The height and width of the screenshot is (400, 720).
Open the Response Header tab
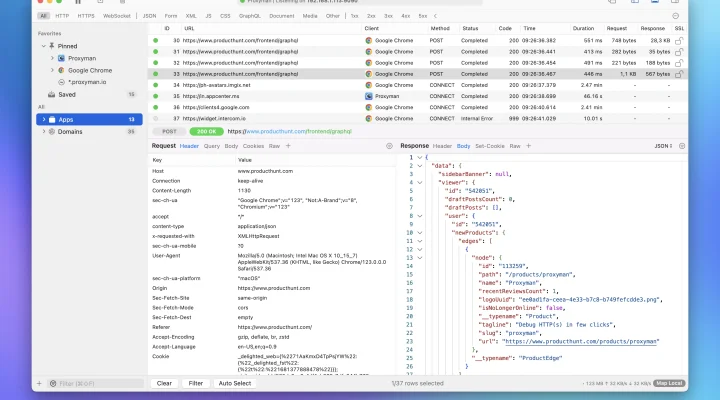tap(442, 146)
